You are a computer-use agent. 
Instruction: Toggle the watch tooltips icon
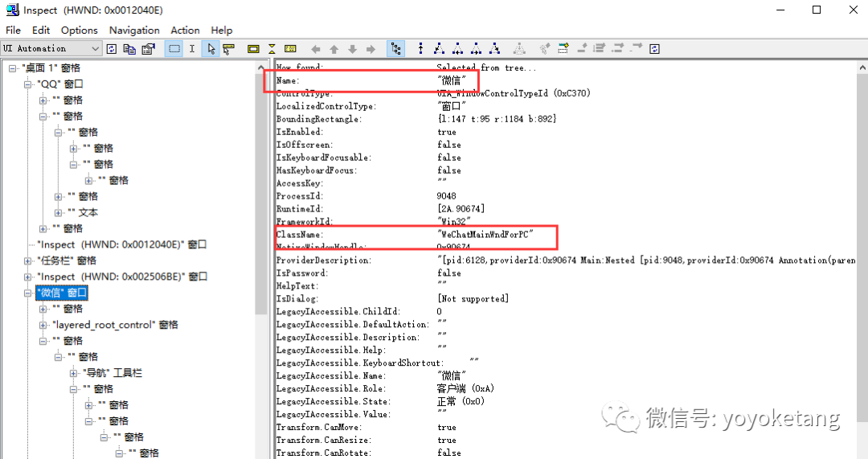click(228, 49)
